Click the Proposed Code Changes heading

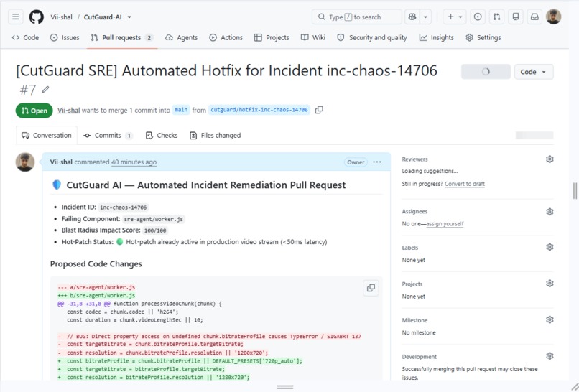click(x=96, y=264)
